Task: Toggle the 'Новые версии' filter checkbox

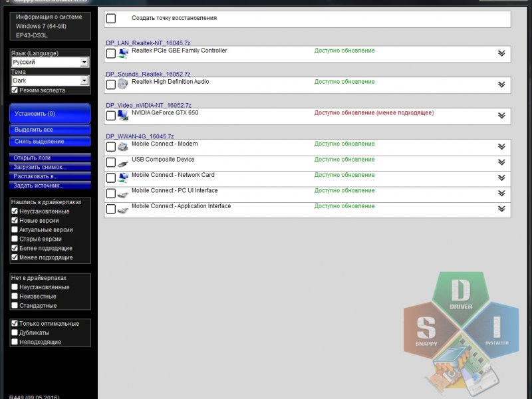Action: (x=15, y=220)
